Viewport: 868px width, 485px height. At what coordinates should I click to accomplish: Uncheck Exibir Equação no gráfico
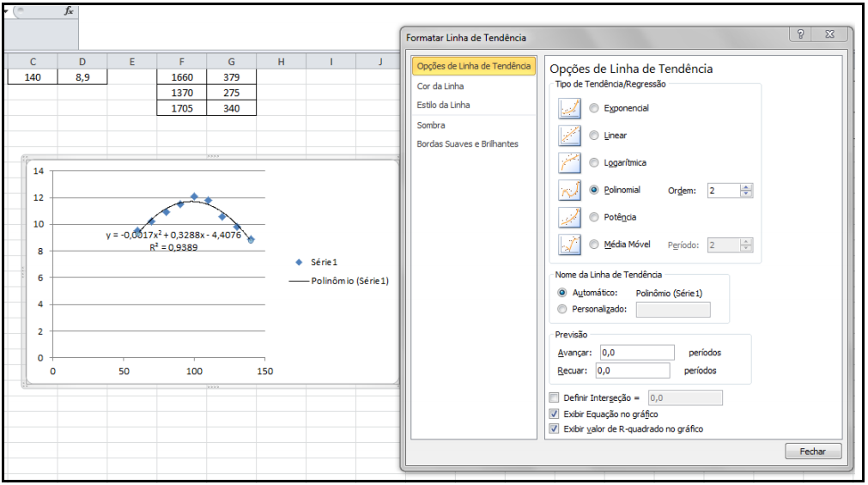coord(554,414)
